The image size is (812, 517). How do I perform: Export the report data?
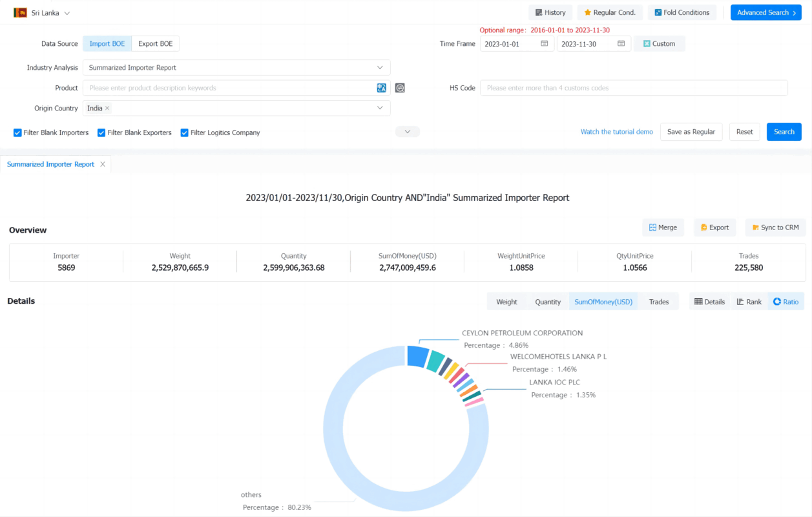click(x=714, y=227)
